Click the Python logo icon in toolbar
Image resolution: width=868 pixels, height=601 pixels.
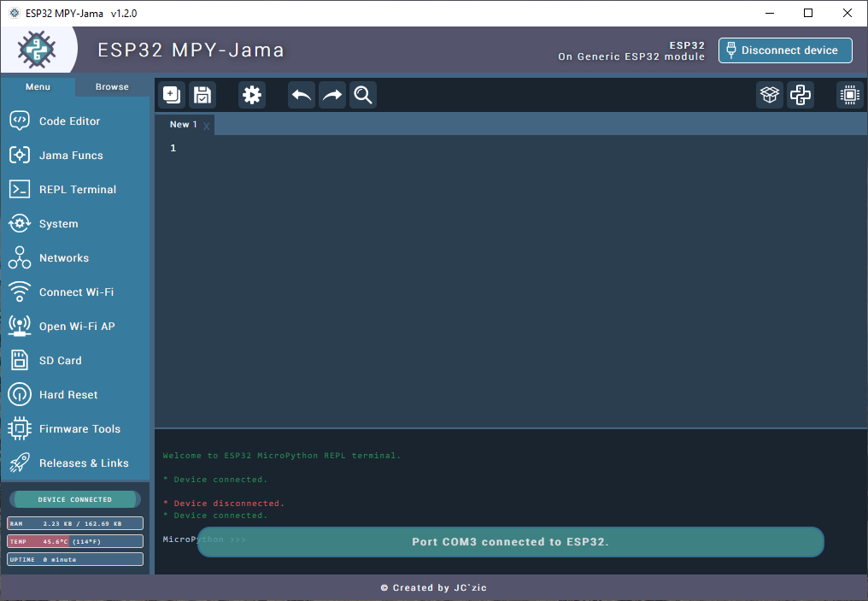[801, 95]
